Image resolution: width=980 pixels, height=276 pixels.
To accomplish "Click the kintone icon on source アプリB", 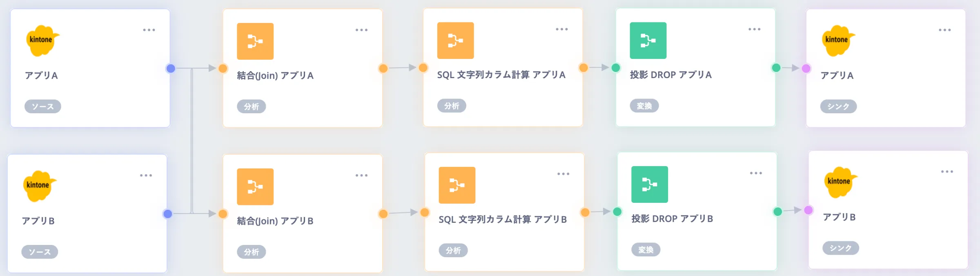I will click(x=39, y=186).
